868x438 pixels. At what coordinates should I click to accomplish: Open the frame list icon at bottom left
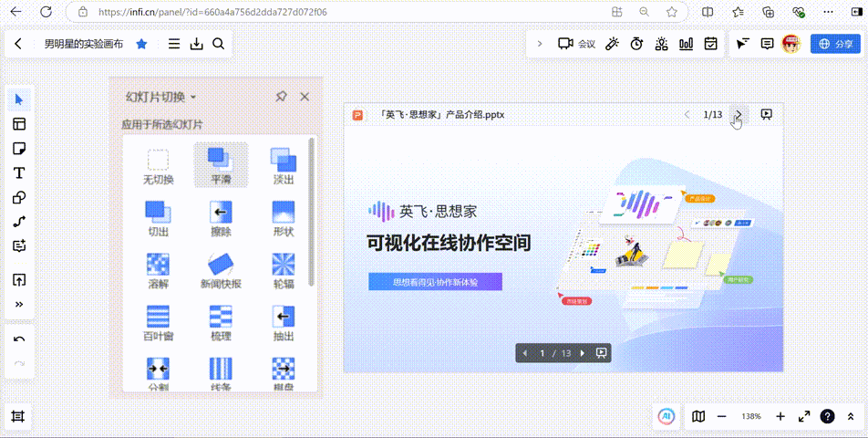click(x=18, y=416)
